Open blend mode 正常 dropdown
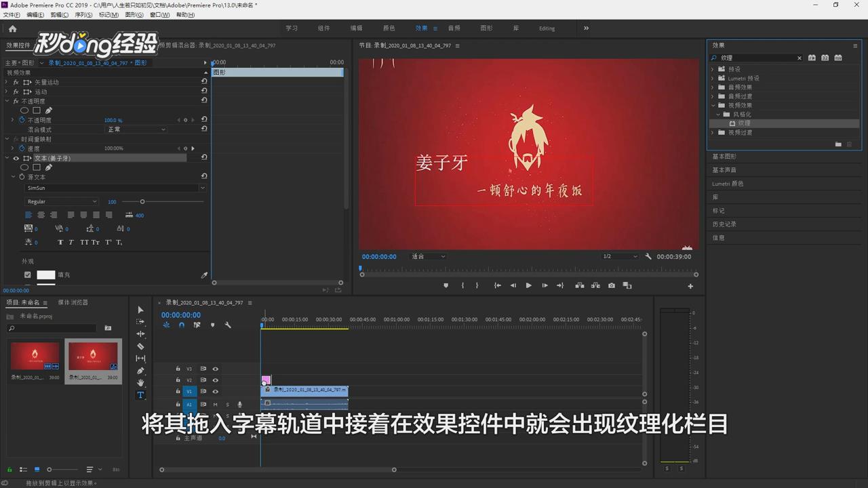This screenshot has width=868, height=488. 136,129
